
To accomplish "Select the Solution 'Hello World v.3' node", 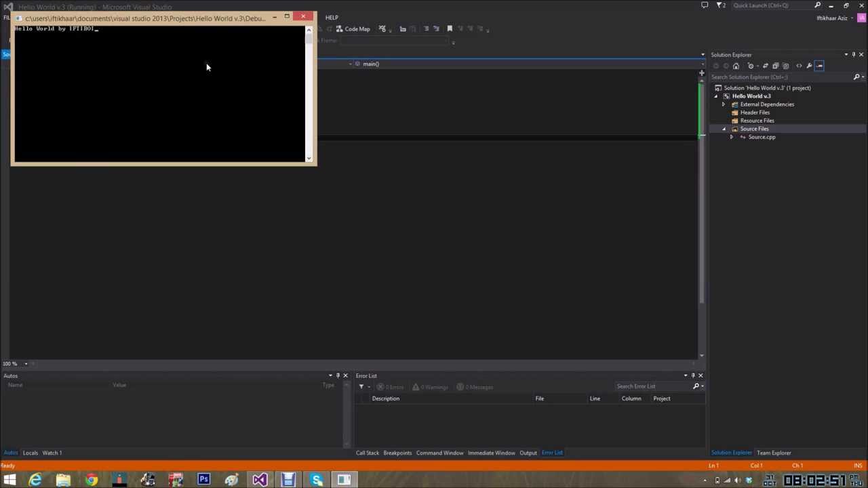I will click(767, 88).
